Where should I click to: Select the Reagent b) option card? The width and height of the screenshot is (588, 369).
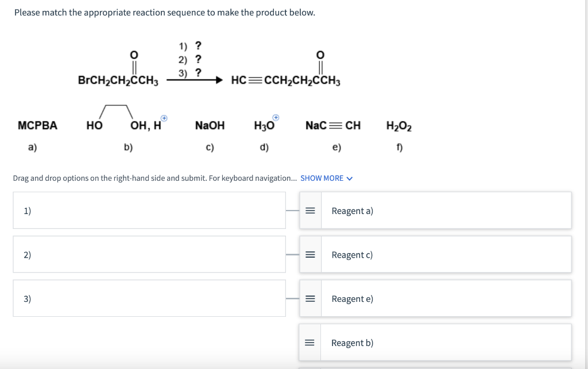[x=445, y=343]
